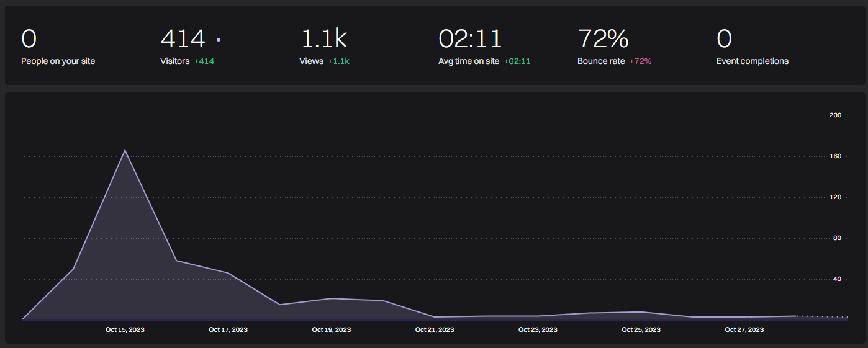This screenshot has width=868, height=348.
Task: Click the 'Avg time on site' label
Action: tap(469, 61)
